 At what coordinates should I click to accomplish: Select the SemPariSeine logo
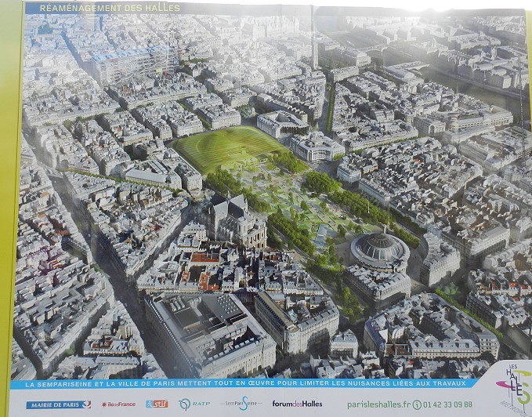click(238, 404)
